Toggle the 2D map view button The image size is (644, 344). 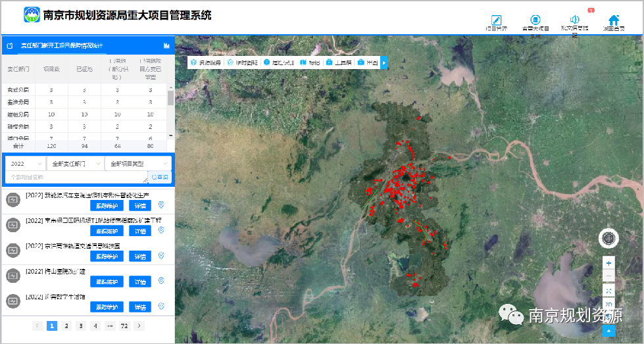(x=608, y=304)
